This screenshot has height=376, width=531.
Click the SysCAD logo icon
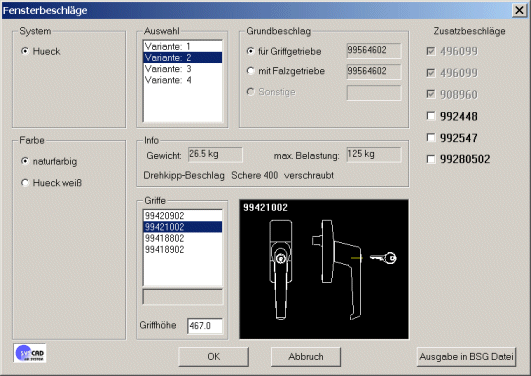30,353
